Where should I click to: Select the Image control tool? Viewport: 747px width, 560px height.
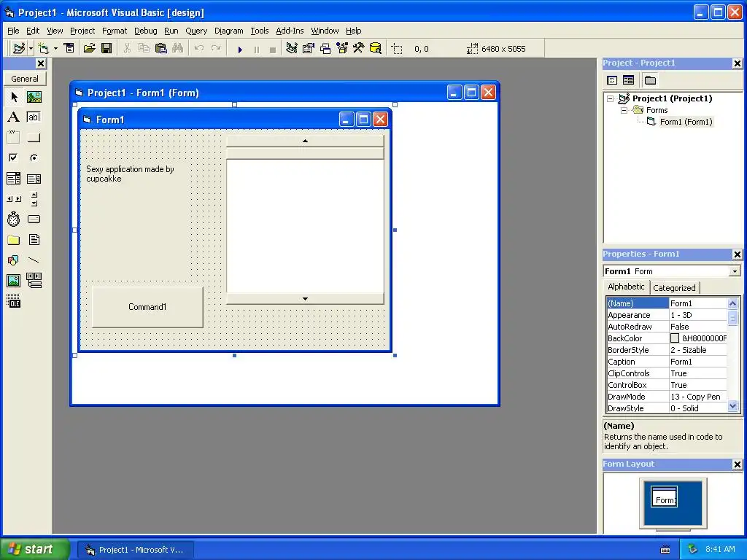[14, 281]
